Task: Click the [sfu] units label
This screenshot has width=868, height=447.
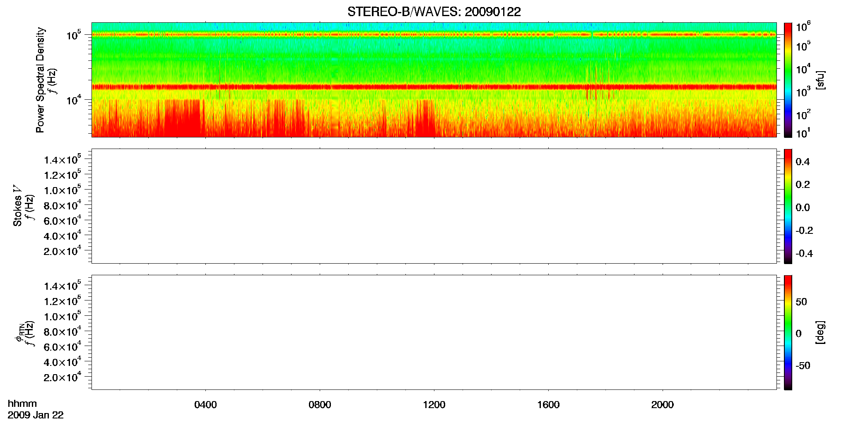Action: (x=820, y=80)
